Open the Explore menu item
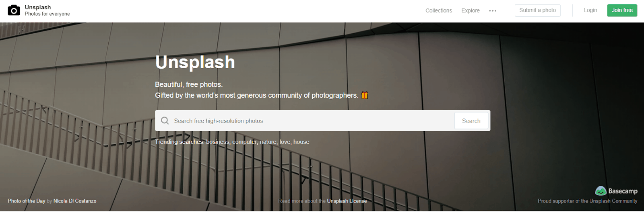 point(471,10)
